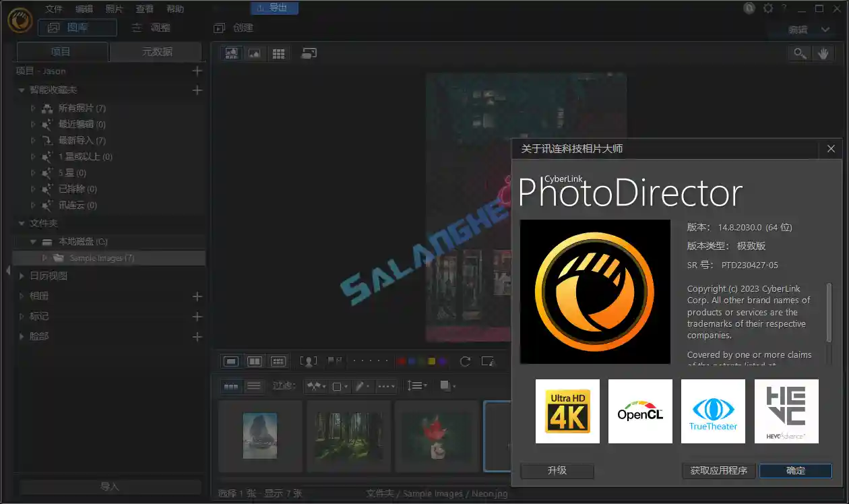The width and height of the screenshot is (849, 504).
Task: Click the 升级 button
Action: tap(557, 471)
